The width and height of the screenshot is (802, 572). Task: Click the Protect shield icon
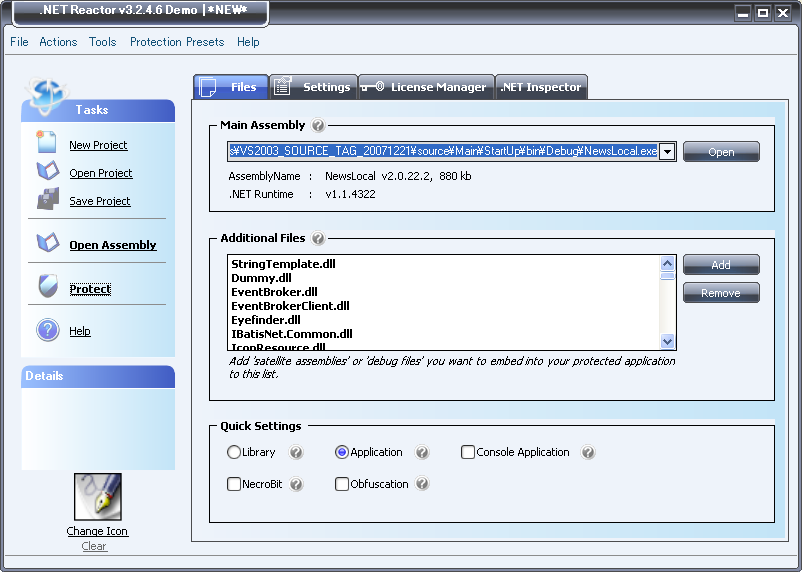point(47,288)
